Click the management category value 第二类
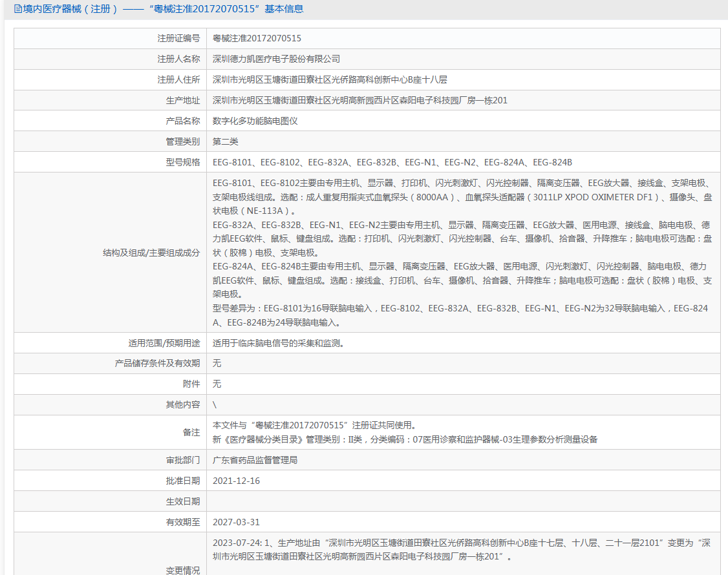 point(225,141)
